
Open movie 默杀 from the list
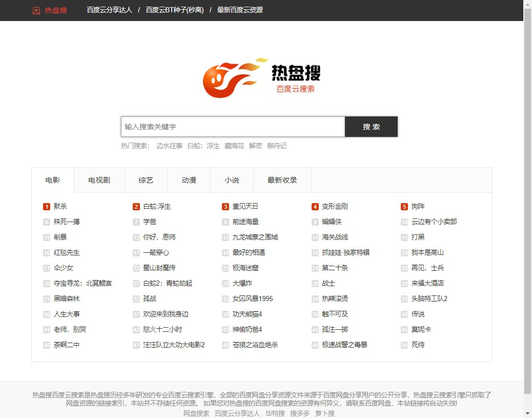(x=60, y=206)
